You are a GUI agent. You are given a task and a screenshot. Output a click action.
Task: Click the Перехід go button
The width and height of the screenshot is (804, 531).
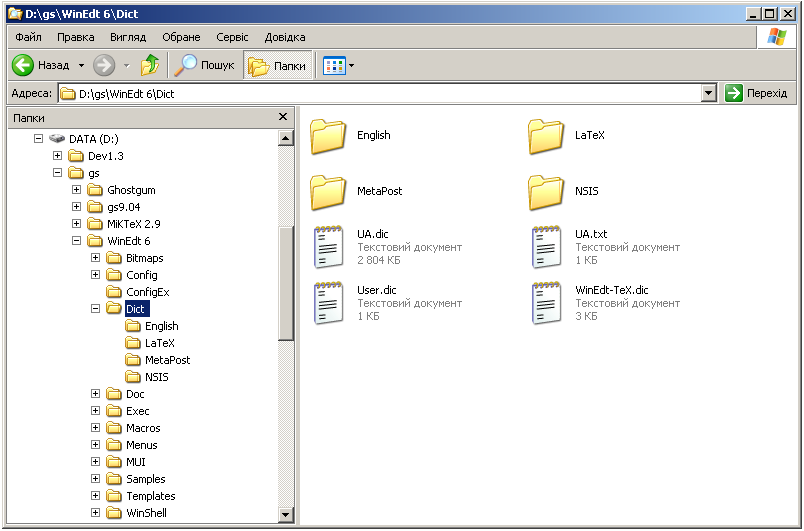(x=757, y=93)
